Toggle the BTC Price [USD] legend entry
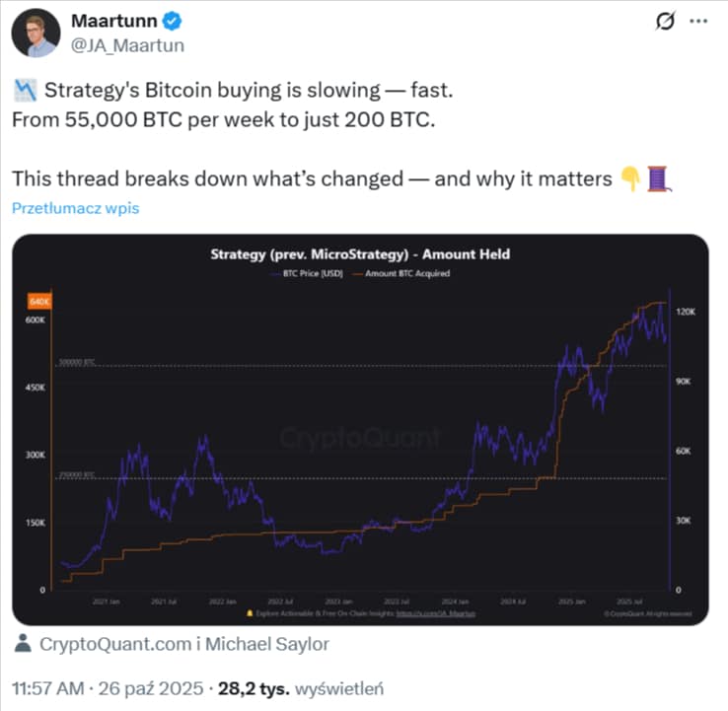 [x=310, y=273]
